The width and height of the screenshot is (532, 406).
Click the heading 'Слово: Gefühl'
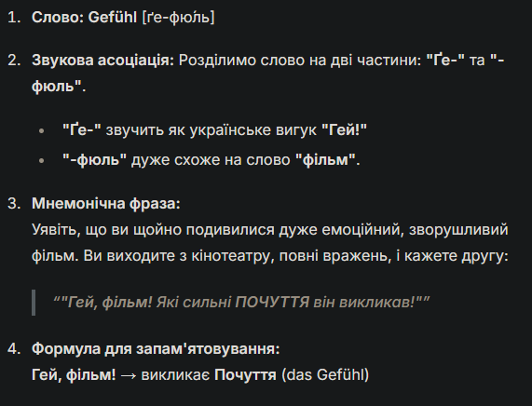point(84,18)
